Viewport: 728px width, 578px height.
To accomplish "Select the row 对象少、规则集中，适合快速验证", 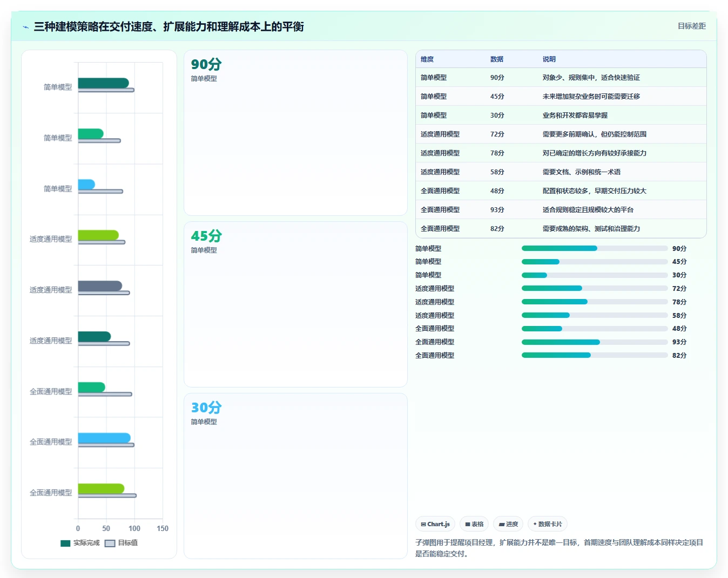I will coord(561,77).
